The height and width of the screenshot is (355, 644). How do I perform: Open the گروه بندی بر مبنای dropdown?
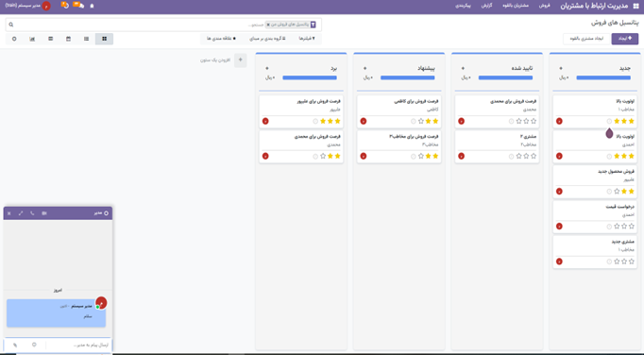(x=267, y=39)
